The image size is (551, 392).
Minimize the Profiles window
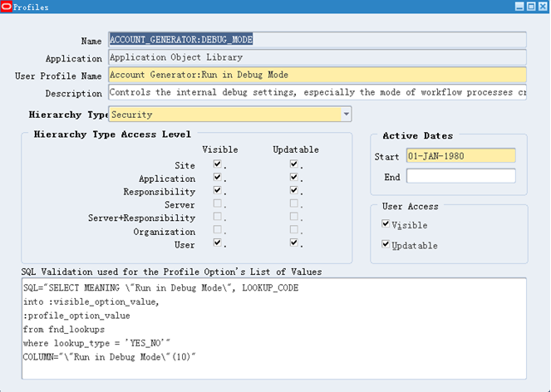[x=519, y=7]
